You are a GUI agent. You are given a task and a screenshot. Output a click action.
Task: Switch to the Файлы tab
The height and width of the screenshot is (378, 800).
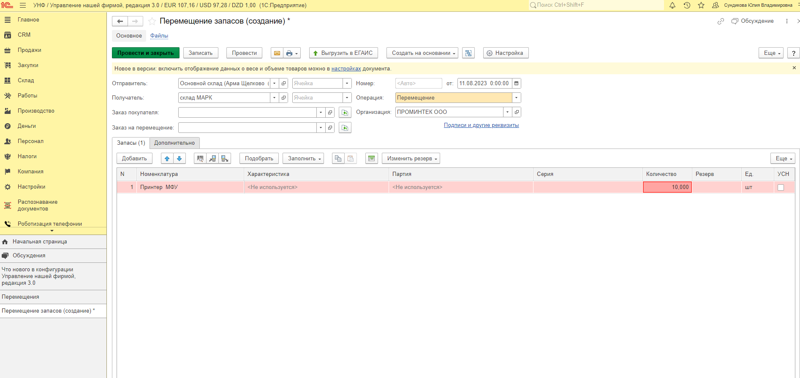tap(159, 36)
